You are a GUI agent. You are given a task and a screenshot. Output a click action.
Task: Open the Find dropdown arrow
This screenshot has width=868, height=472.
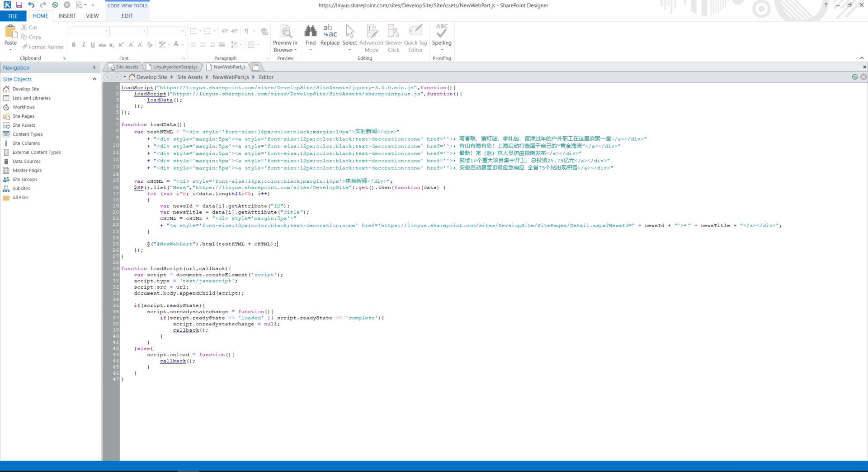coord(311,49)
